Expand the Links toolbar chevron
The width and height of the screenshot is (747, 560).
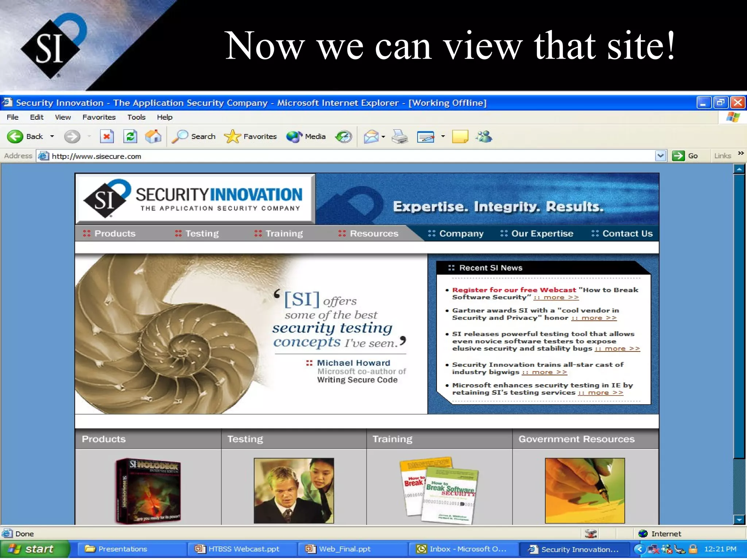(740, 153)
